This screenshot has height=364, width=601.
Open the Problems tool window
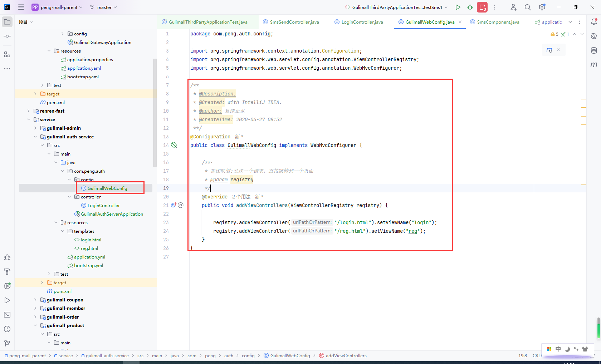(x=7, y=329)
